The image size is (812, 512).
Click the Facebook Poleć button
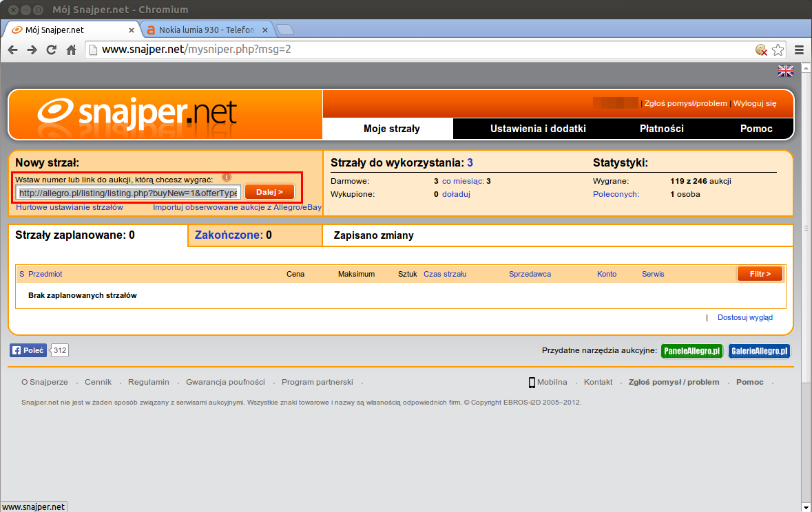pyautogui.click(x=28, y=350)
